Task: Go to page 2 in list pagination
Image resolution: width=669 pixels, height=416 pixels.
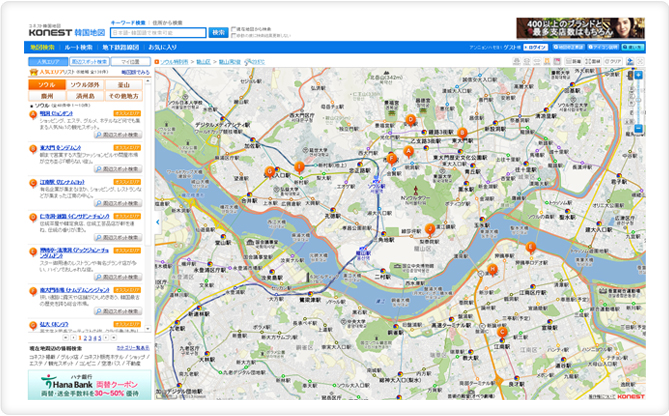Action: click(83, 338)
